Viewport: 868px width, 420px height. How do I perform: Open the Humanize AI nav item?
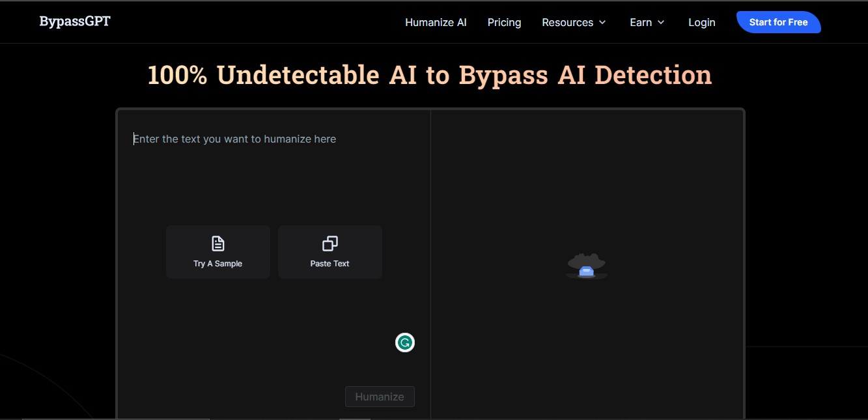(x=436, y=22)
